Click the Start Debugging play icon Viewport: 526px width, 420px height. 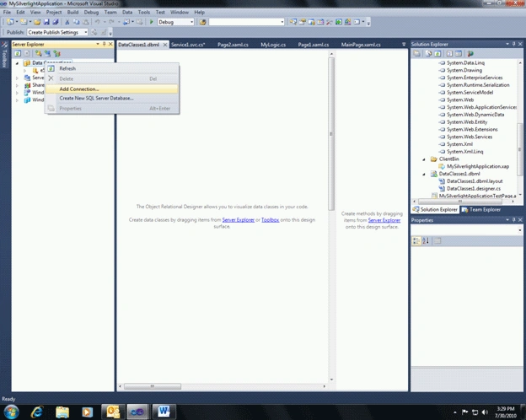[151, 22]
